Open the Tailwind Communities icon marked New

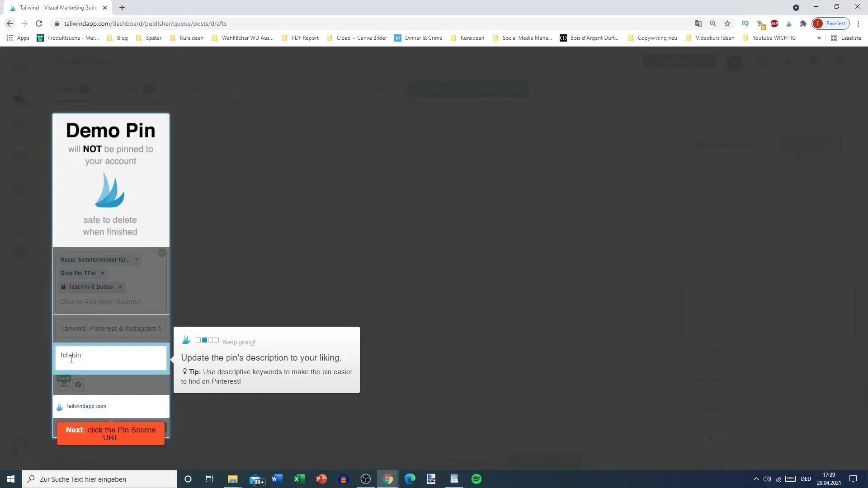pos(64,384)
